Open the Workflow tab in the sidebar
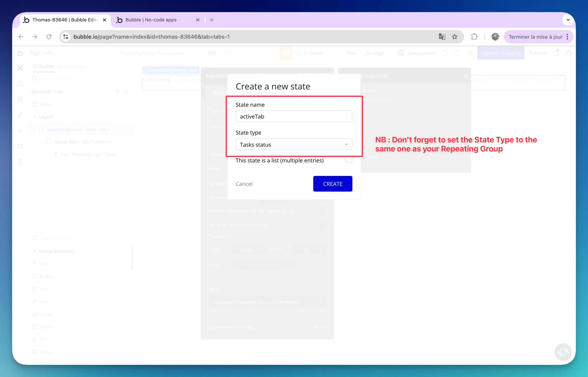 pyautogui.click(x=20, y=84)
